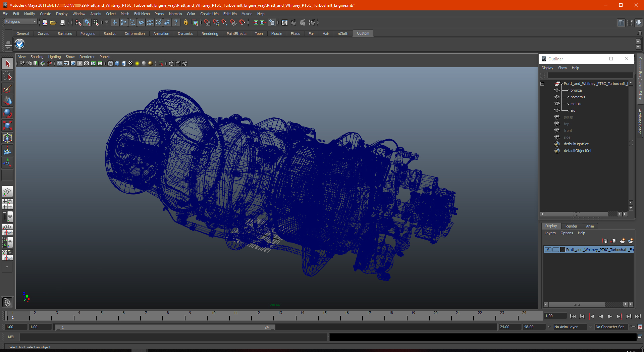This screenshot has height=352, width=644.
Task: Click Lock current selection icon
Action: 185,22
